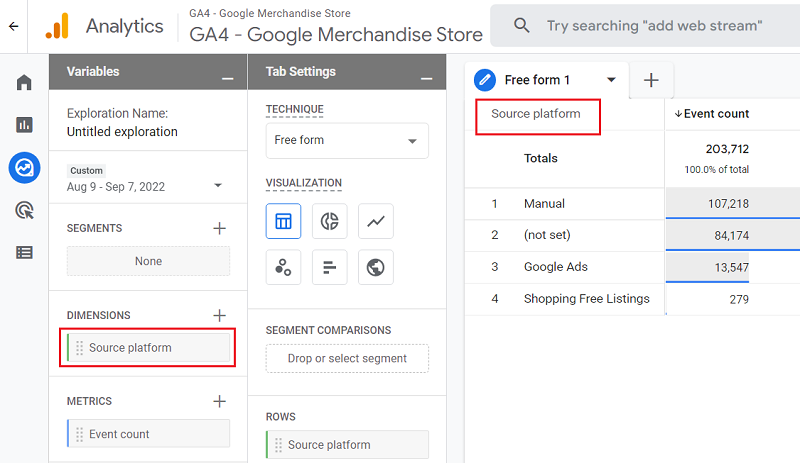The image size is (800, 463).
Task: Choose the bar chart visualization
Action: click(x=329, y=267)
